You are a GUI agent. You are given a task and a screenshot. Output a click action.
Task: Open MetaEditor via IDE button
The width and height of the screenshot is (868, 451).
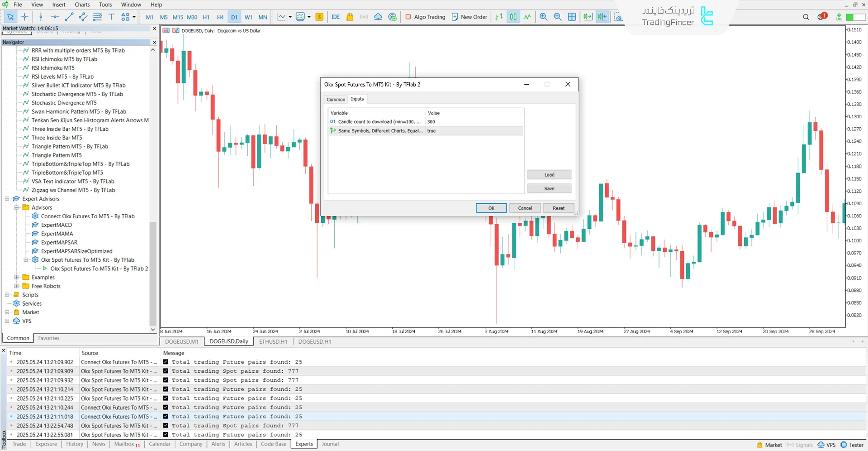coord(335,17)
